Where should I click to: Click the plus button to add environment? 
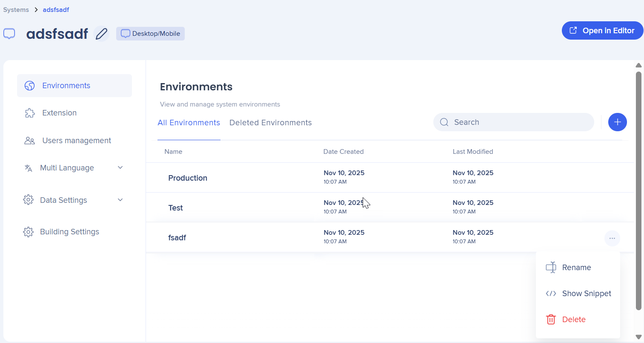[617, 122]
